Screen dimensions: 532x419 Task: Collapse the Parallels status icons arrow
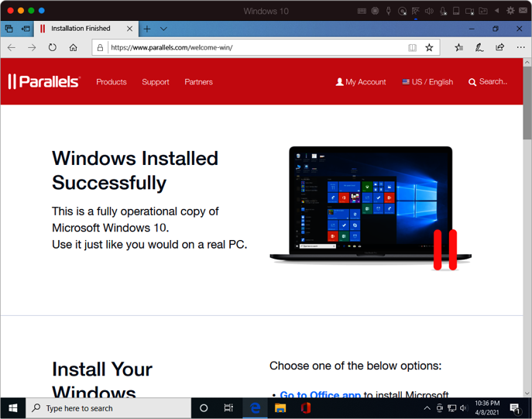[x=496, y=11]
